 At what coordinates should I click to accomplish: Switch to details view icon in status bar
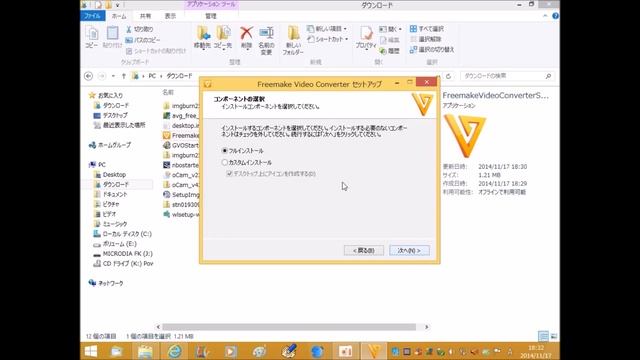(x=543, y=336)
